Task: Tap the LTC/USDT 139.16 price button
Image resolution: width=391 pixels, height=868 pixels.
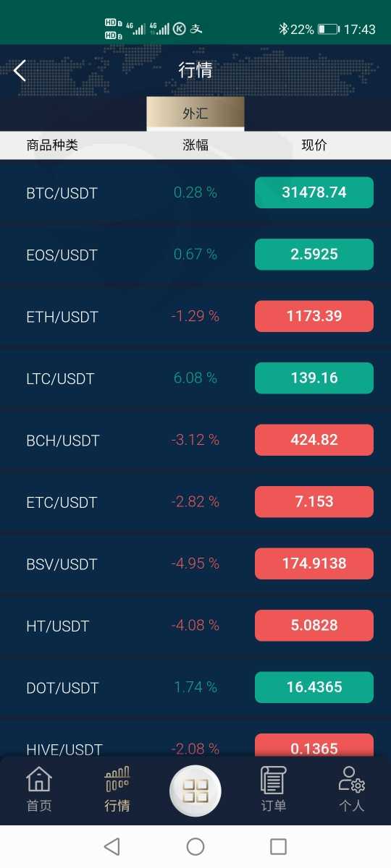Action: pos(314,378)
